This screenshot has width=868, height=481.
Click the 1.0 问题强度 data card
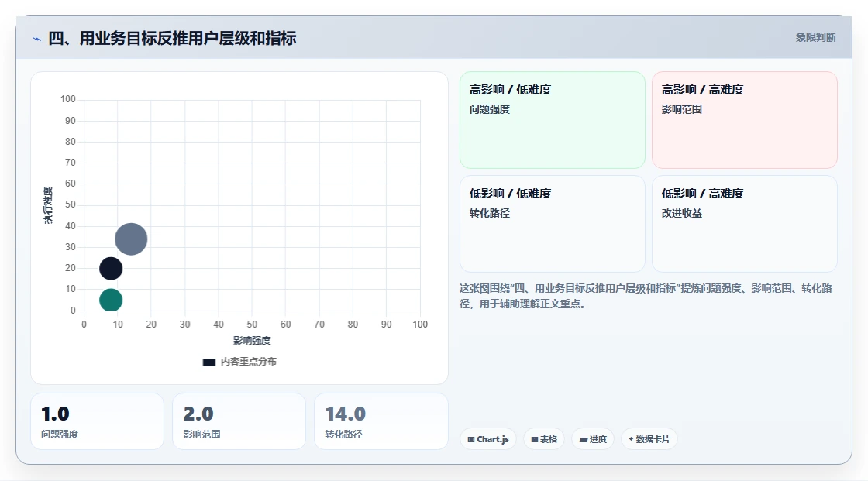point(98,421)
